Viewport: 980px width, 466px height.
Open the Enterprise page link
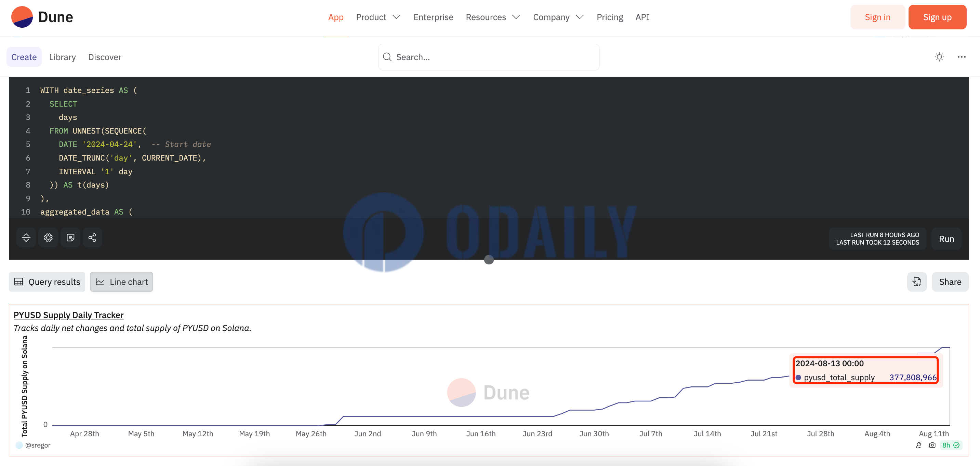[x=433, y=17]
